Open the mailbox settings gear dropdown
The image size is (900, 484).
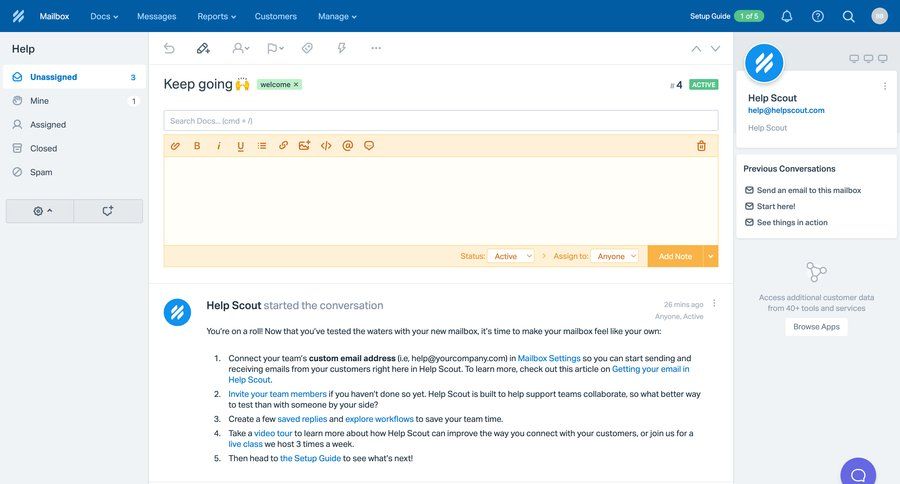(x=40, y=211)
